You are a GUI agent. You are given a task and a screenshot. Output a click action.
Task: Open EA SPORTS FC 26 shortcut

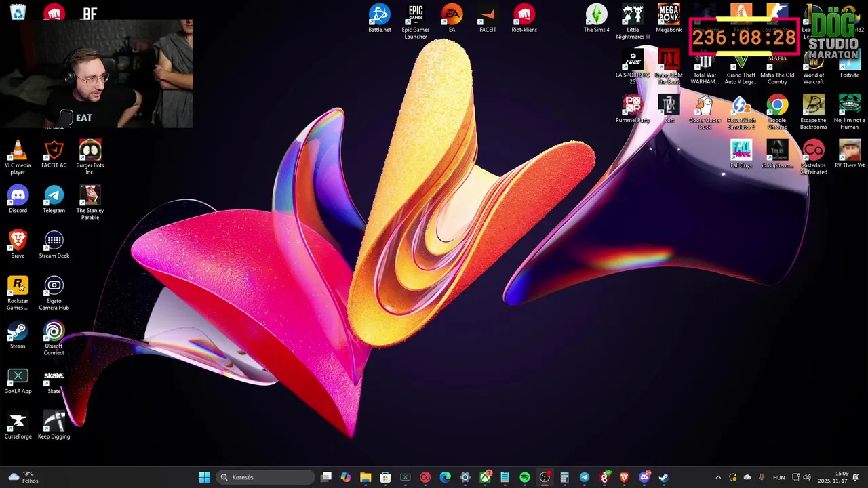pyautogui.click(x=633, y=67)
